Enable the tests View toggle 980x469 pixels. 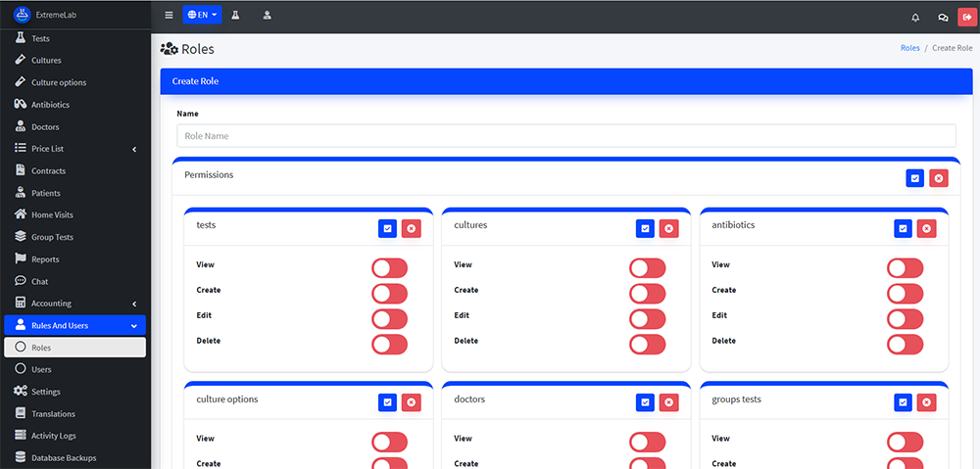point(389,267)
